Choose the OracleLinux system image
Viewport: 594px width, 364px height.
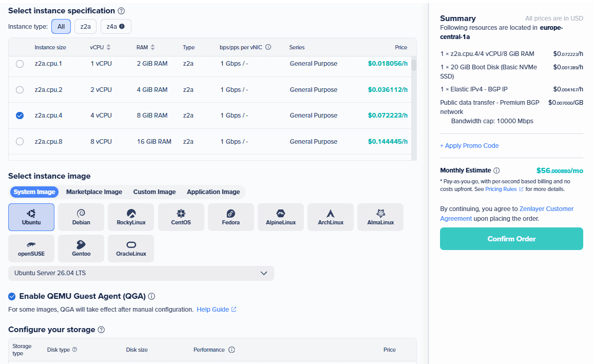[131, 248]
